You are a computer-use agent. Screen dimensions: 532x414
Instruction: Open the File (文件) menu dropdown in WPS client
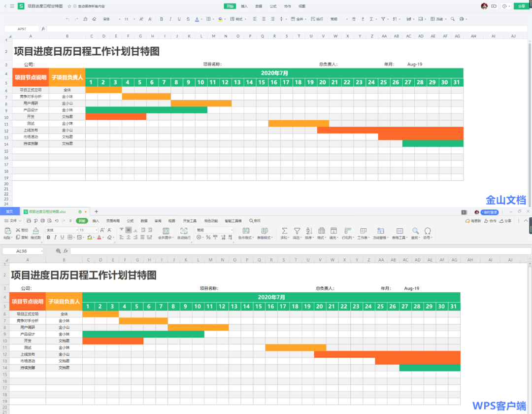[13, 221]
